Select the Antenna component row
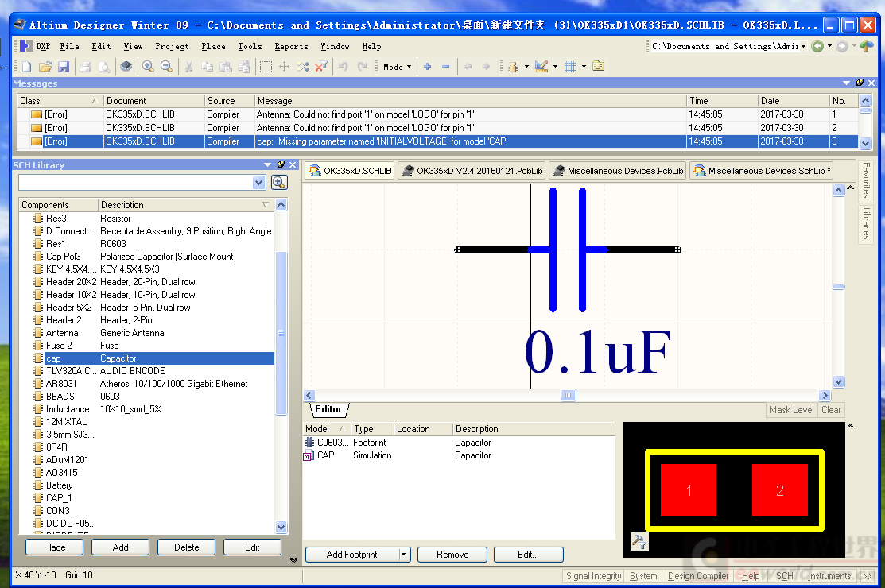Screen dimensions: 885x588 (x=147, y=333)
